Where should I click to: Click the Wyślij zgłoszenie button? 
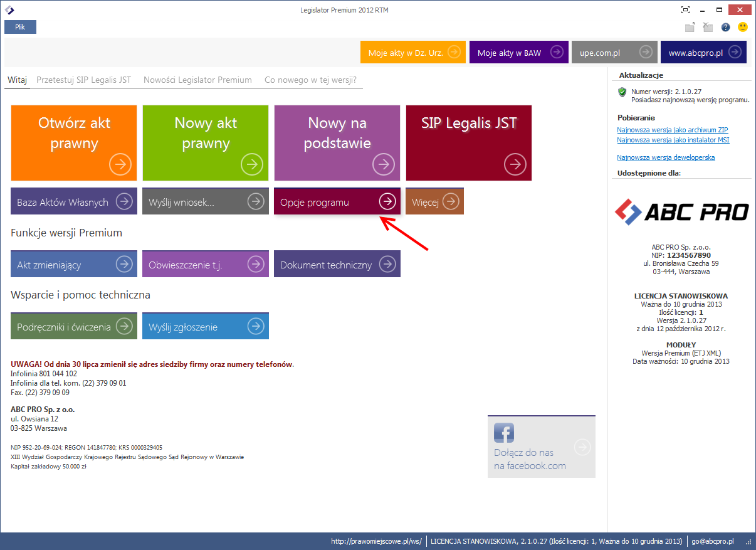point(206,326)
